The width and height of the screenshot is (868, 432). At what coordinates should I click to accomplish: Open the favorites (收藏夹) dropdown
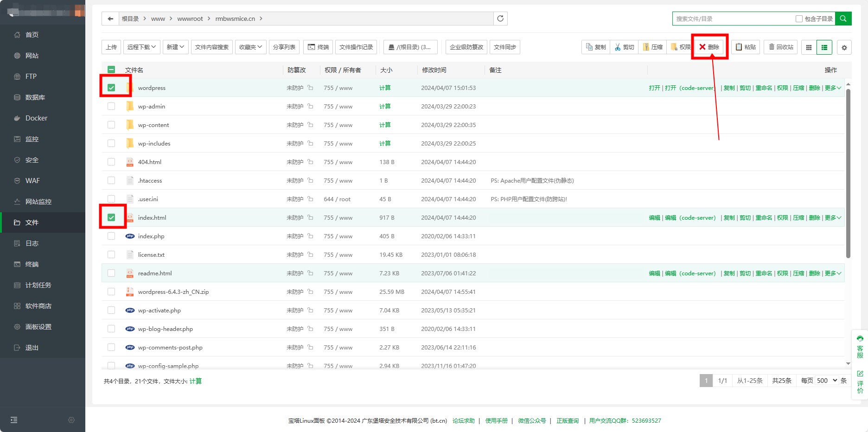click(x=250, y=47)
